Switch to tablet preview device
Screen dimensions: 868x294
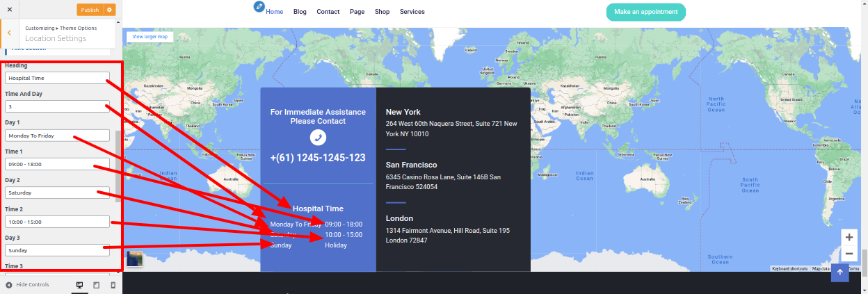[x=96, y=285]
